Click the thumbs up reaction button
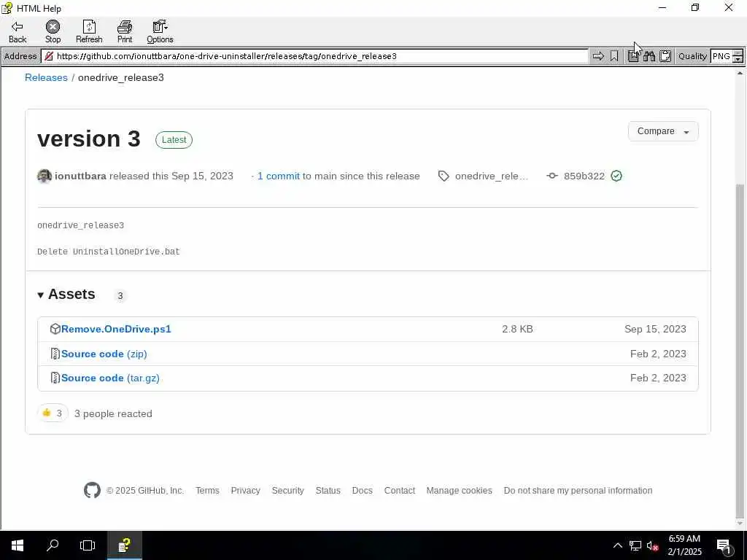 (x=53, y=413)
